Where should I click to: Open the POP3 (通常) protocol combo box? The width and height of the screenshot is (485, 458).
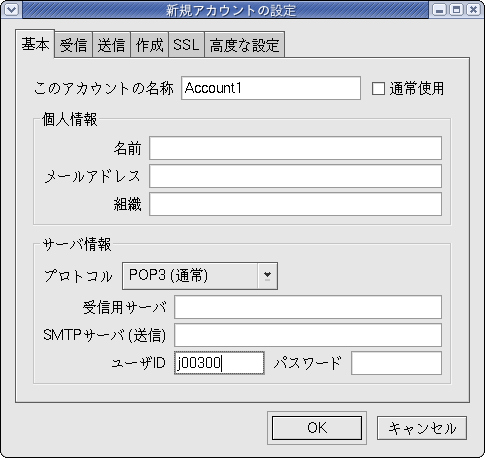200,276
